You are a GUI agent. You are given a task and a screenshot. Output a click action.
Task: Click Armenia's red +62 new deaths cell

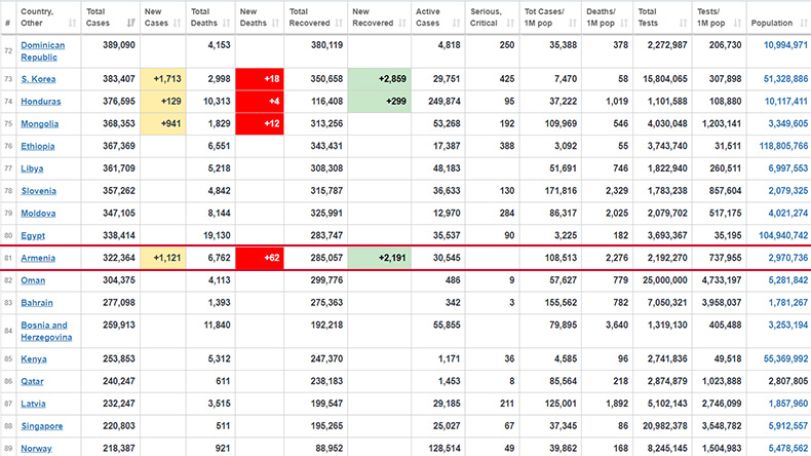[x=260, y=257]
